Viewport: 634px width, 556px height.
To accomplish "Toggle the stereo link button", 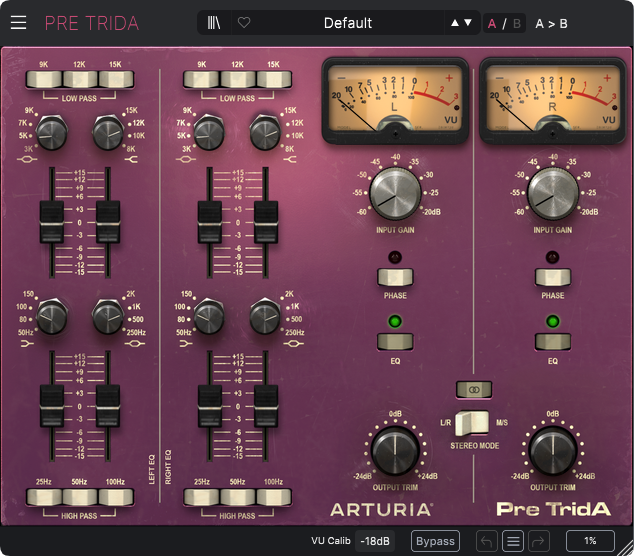I will (x=474, y=390).
